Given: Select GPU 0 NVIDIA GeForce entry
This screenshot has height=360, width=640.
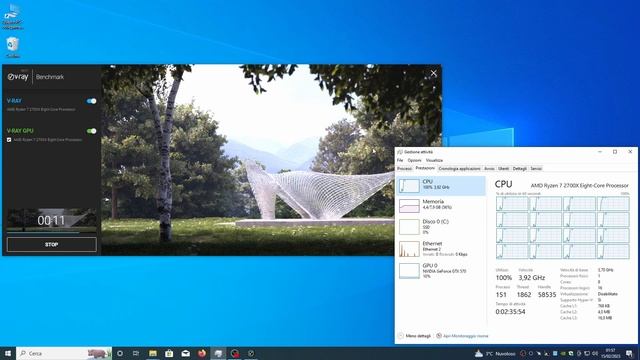Looking at the screenshot, I should point(441,271).
